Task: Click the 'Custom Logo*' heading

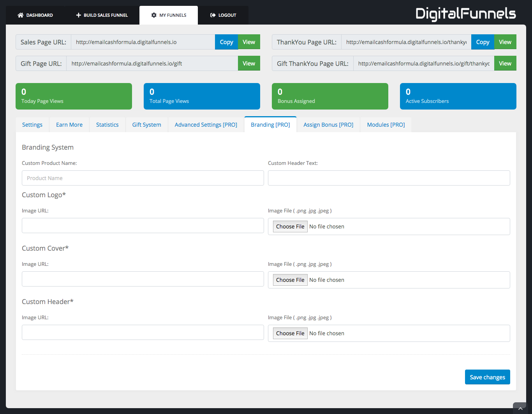Action: [x=44, y=195]
